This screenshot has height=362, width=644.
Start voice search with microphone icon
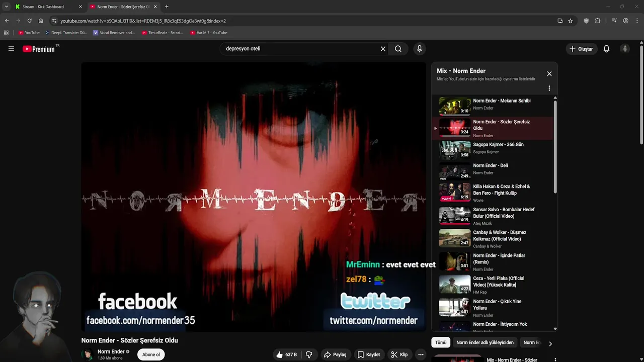[x=420, y=49]
